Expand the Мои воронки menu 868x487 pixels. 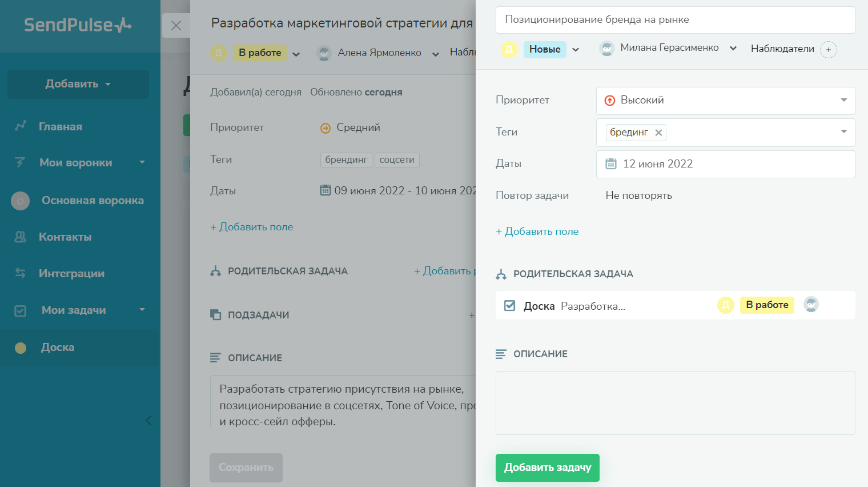coord(142,162)
